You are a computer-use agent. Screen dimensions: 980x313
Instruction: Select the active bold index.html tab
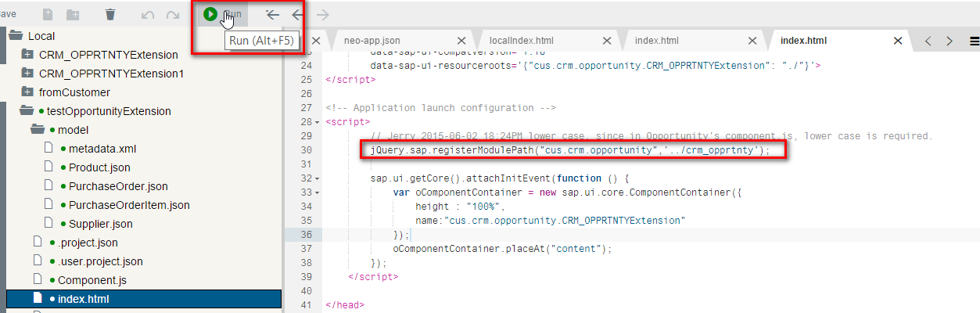(x=804, y=40)
